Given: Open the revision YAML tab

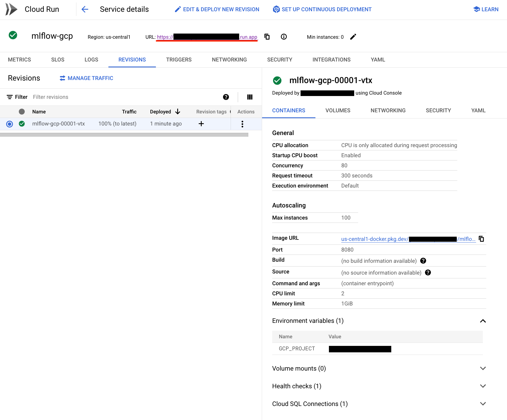Looking at the screenshot, I should (478, 110).
